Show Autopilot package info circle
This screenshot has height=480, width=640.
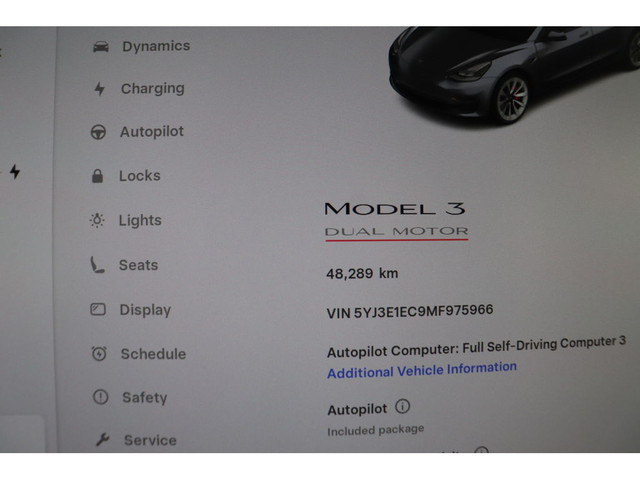[x=402, y=407]
